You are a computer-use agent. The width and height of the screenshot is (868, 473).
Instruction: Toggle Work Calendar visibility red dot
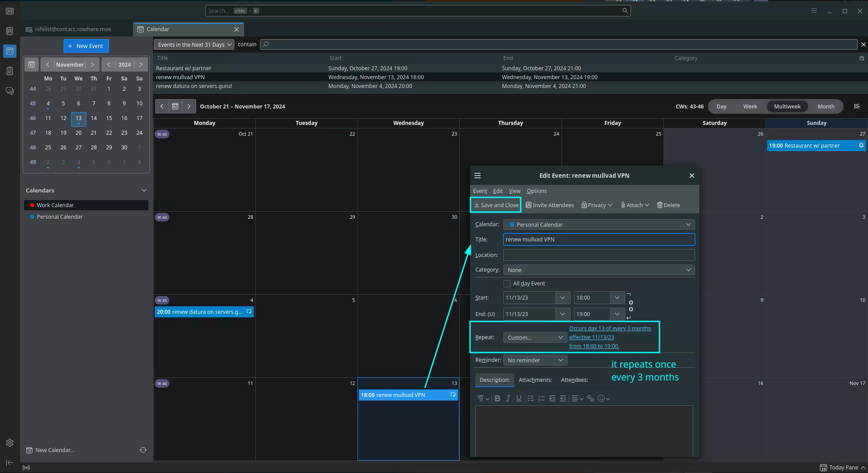click(x=32, y=205)
